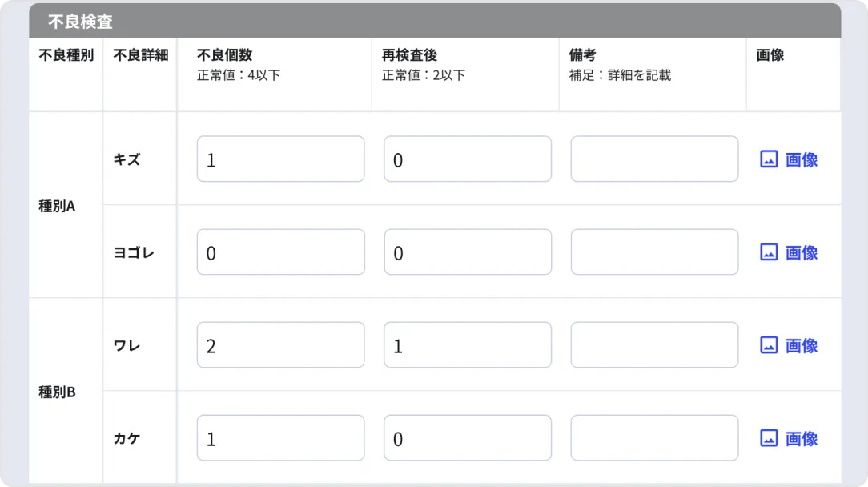Click the image icon in the カケ row
The width and height of the screenshot is (868, 487).
tap(769, 438)
